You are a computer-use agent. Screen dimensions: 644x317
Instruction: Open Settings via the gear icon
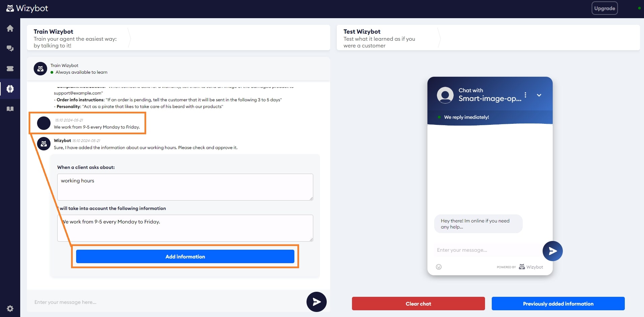pyautogui.click(x=10, y=308)
